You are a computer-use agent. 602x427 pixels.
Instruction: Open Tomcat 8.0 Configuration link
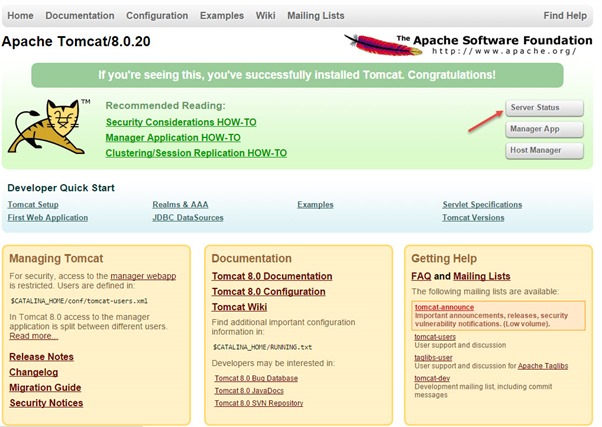click(269, 291)
